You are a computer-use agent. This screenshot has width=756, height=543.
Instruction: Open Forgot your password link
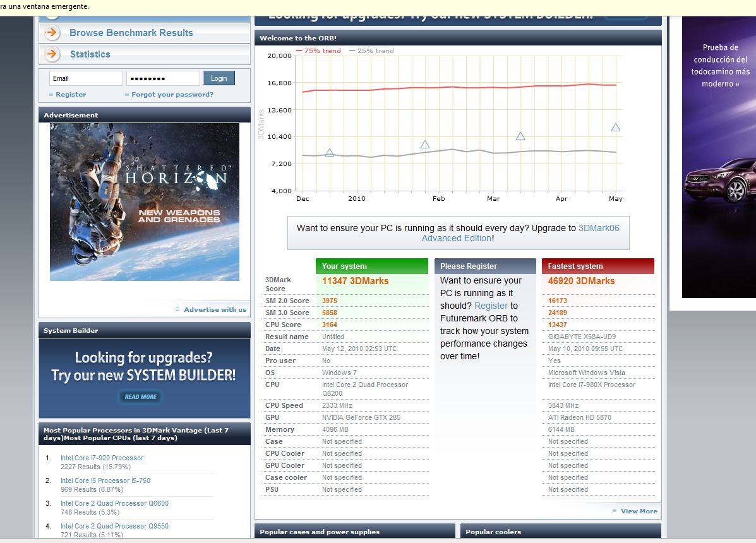[x=172, y=95]
